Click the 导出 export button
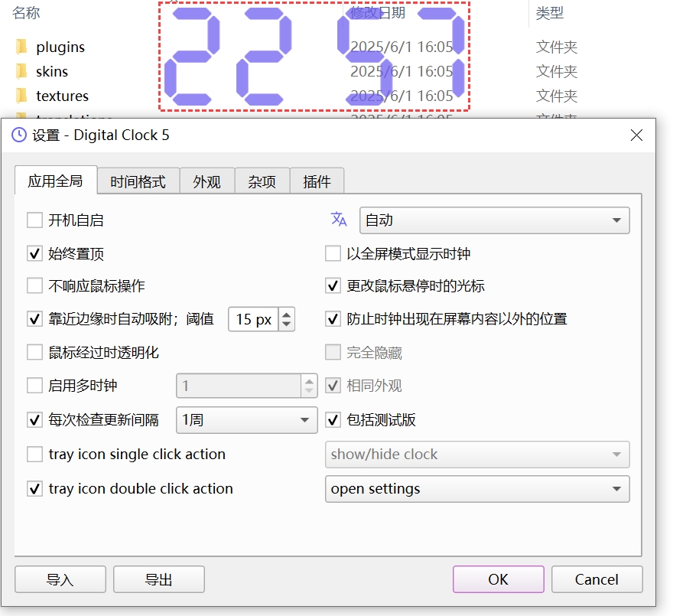This screenshot has width=673, height=616. (x=158, y=579)
